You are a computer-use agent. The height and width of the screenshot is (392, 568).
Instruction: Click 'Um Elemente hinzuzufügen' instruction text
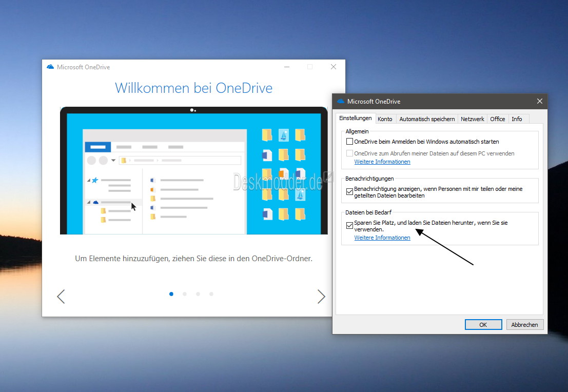pos(194,258)
